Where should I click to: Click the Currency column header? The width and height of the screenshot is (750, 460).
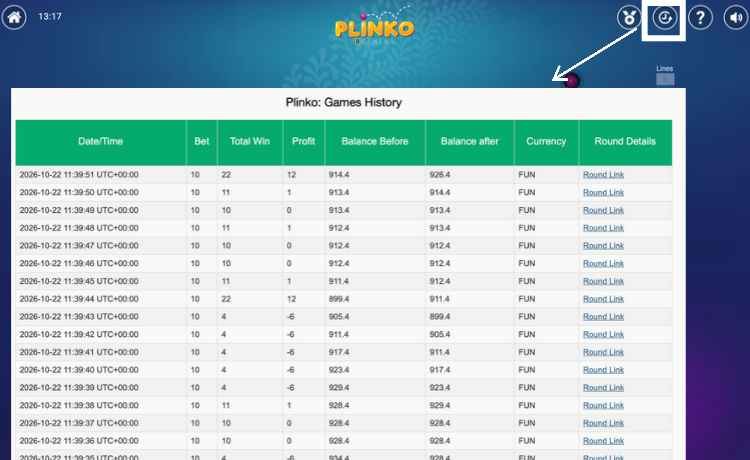pyautogui.click(x=546, y=142)
